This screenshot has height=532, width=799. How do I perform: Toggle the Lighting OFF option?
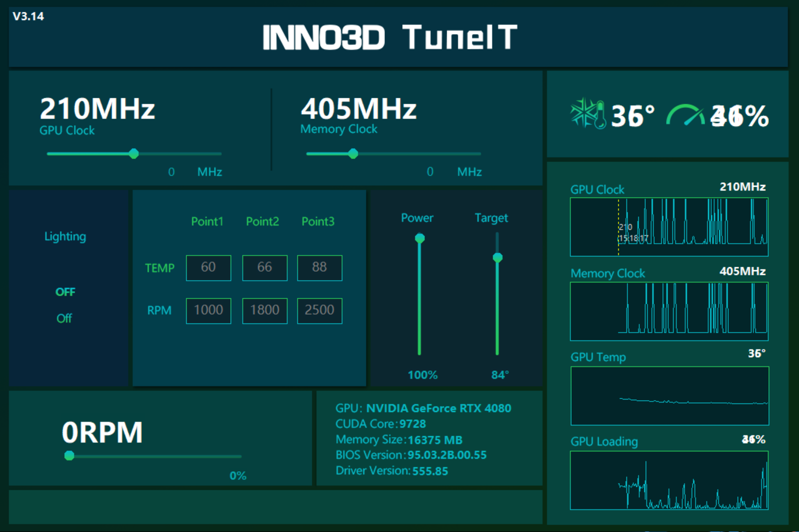pyautogui.click(x=65, y=292)
